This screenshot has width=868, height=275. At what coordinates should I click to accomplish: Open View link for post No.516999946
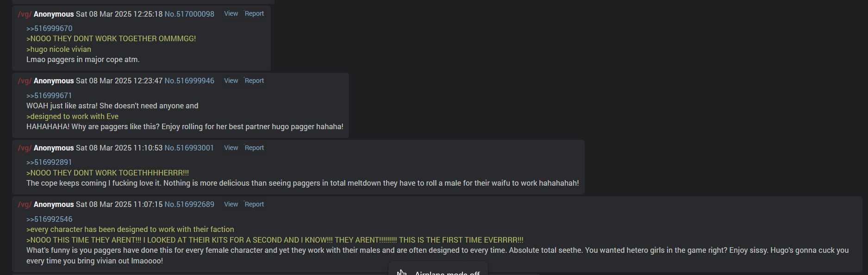click(x=231, y=81)
